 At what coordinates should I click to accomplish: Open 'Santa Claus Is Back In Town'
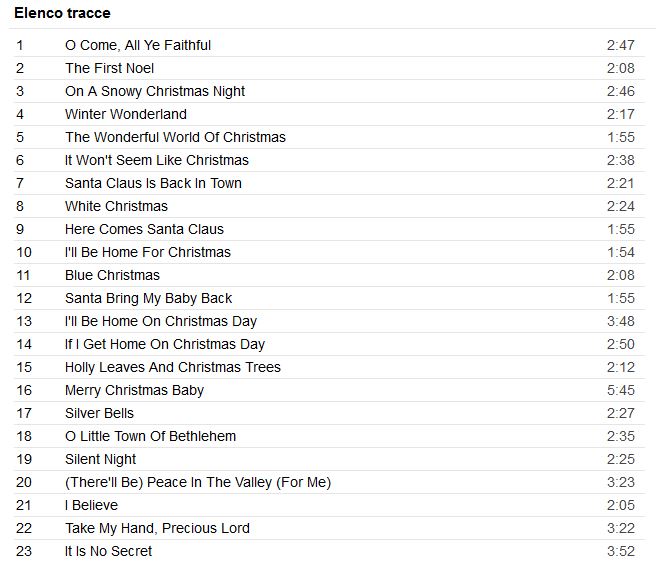pyautogui.click(x=153, y=183)
